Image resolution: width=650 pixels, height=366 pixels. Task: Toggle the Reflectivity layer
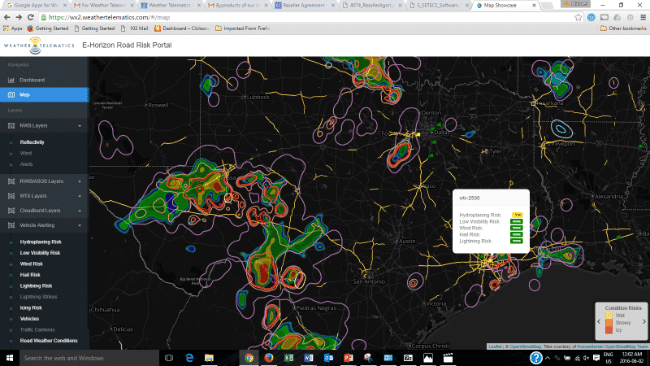(x=32, y=142)
